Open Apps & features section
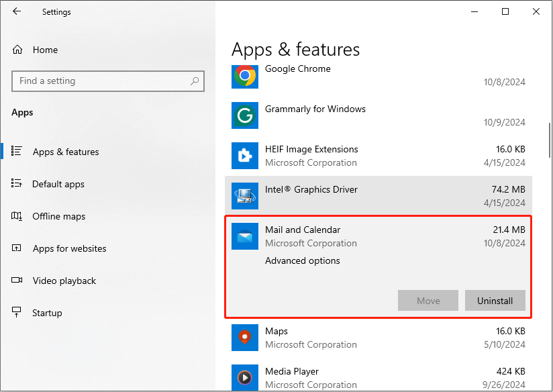This screenshot has height=392, width=553. (x=66, y=152)
